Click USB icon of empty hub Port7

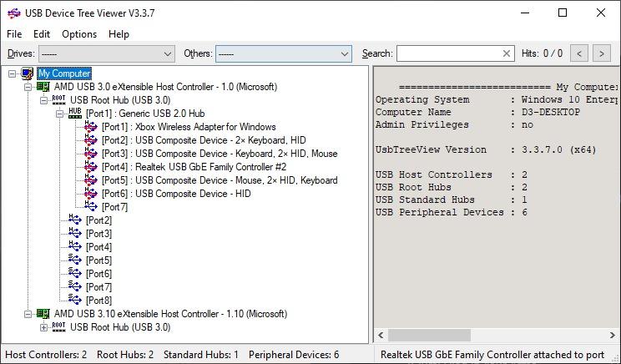click(x=91, y=207)
